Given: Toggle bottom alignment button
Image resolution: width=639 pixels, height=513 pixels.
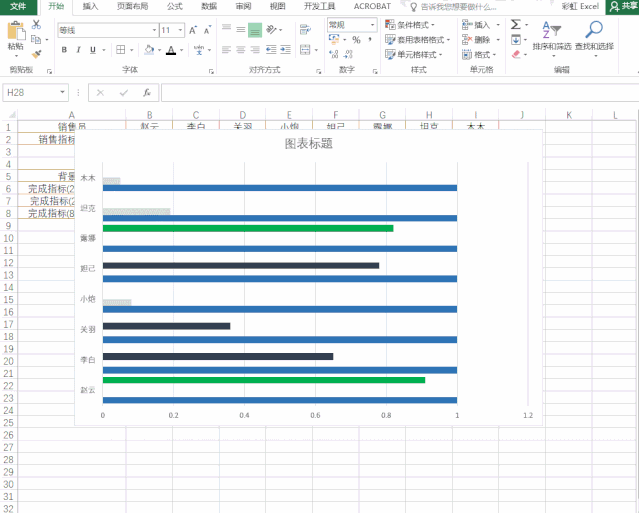Looking at the screenshot, I should [255, 30].
